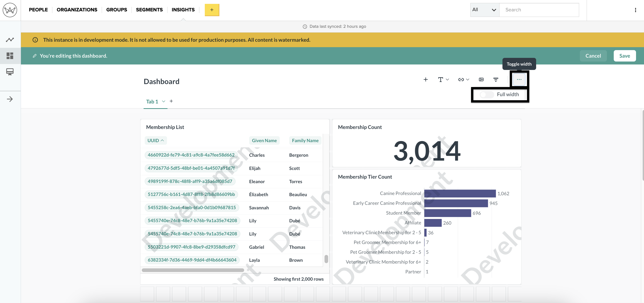Go to the SEGMENTS menu

coord(149,10)
